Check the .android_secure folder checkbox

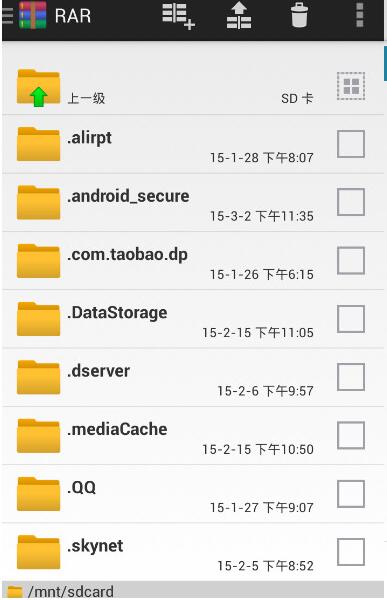pyautogui.click(x=351, y=202)
